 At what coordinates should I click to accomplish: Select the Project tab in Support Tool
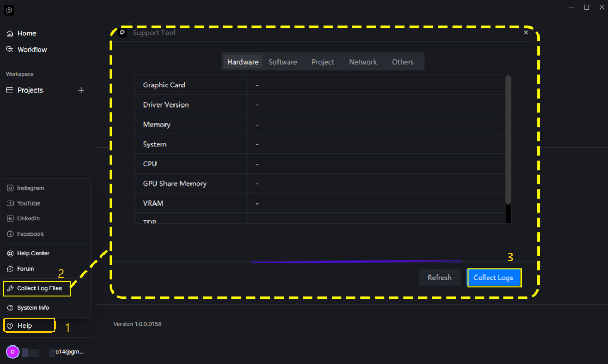pyautogui.click(x=323, y=62)
